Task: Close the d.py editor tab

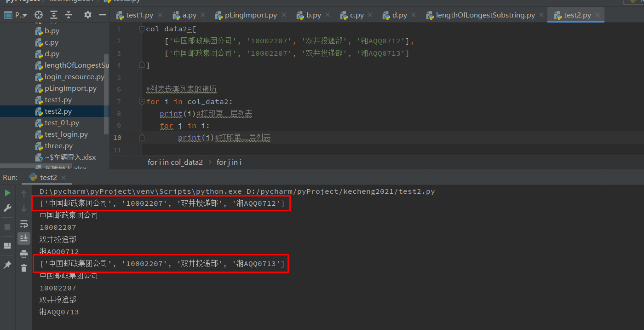Action: pos(414,15)
